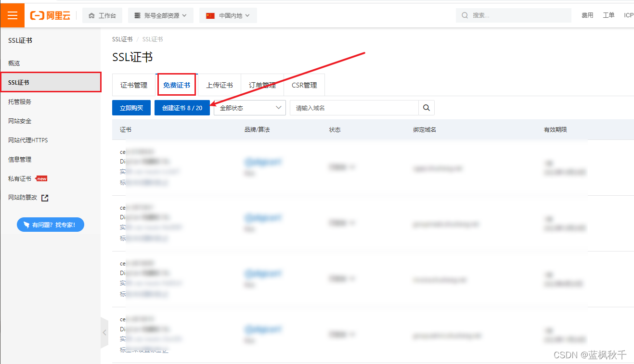Expand the 账号全部资源 dropdown
Screen dimensions: 634x364
coord(161,15)
